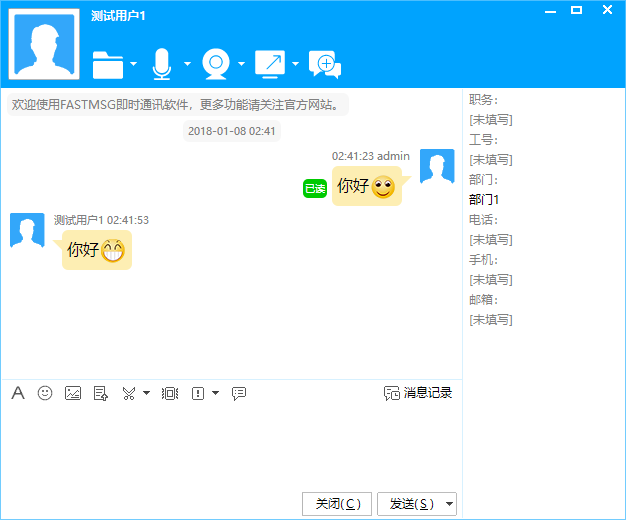
Task: Start a voice call with microphone icon
Action: pyautogui.click(x=162, y=64)
